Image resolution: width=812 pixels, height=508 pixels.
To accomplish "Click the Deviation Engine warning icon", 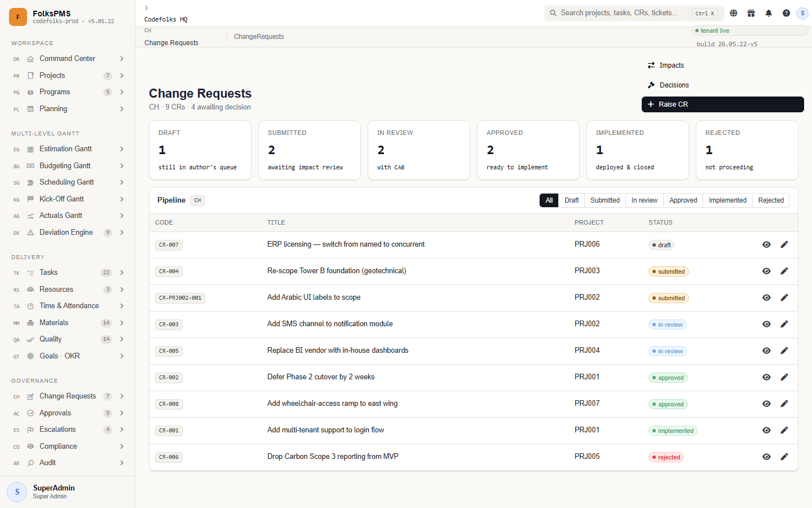I will (30, 233).
